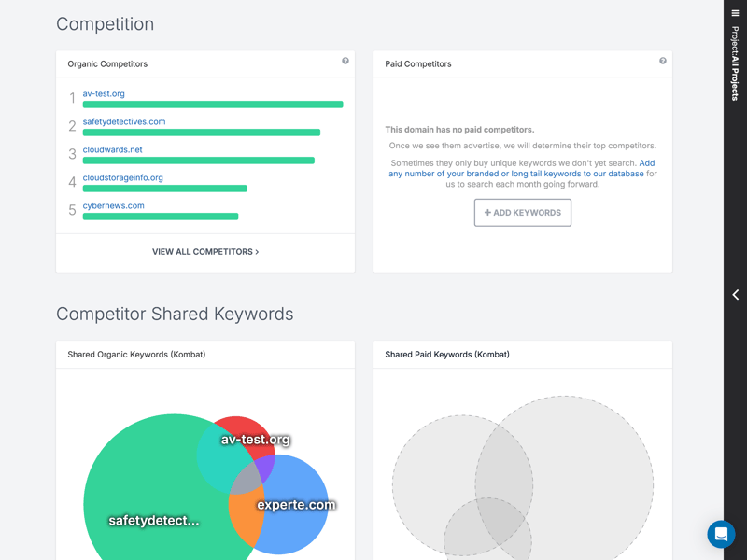Select the Project: All Projects sidebar label
The height and width of the screenshot is (560, 747).
coord(735,63)
